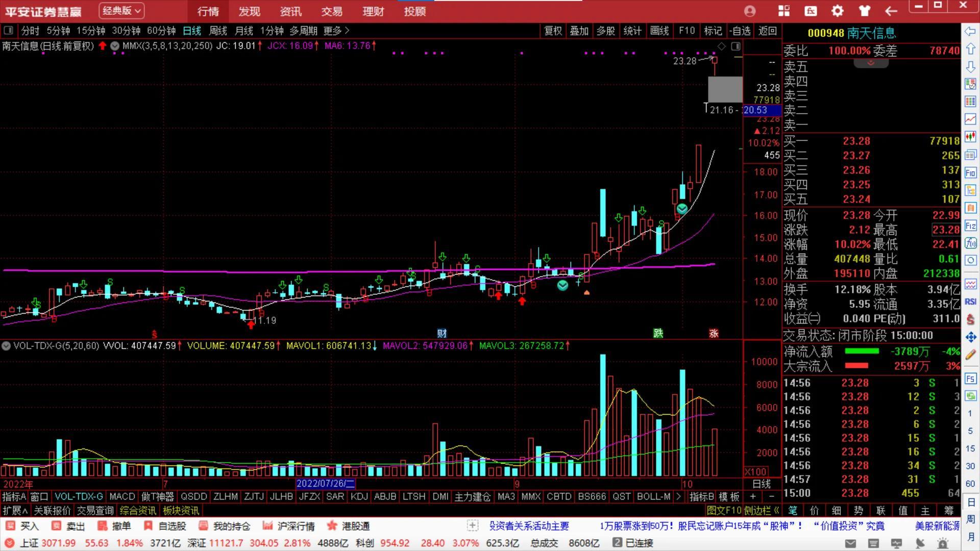Switch to the 周线 period tab
The image size is (980, 551).
(218, 31)
